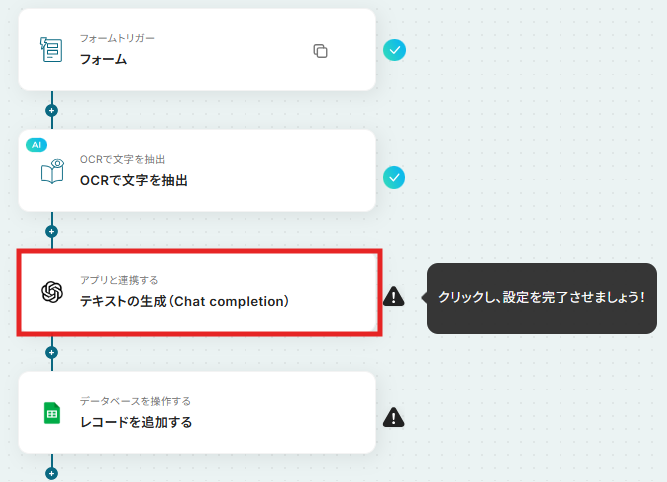
Task: Click the form trigger icon
Action: 51,50
